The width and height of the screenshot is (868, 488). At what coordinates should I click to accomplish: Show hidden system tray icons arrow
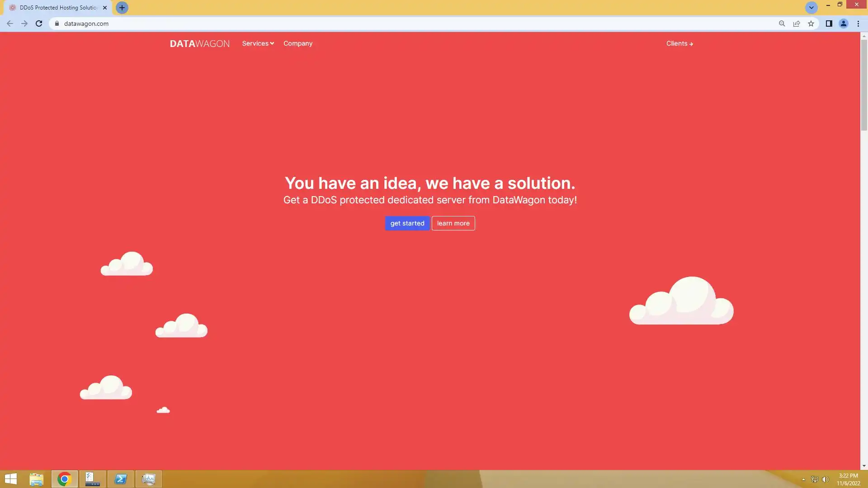pyautogui.click(x=803, y=479)
